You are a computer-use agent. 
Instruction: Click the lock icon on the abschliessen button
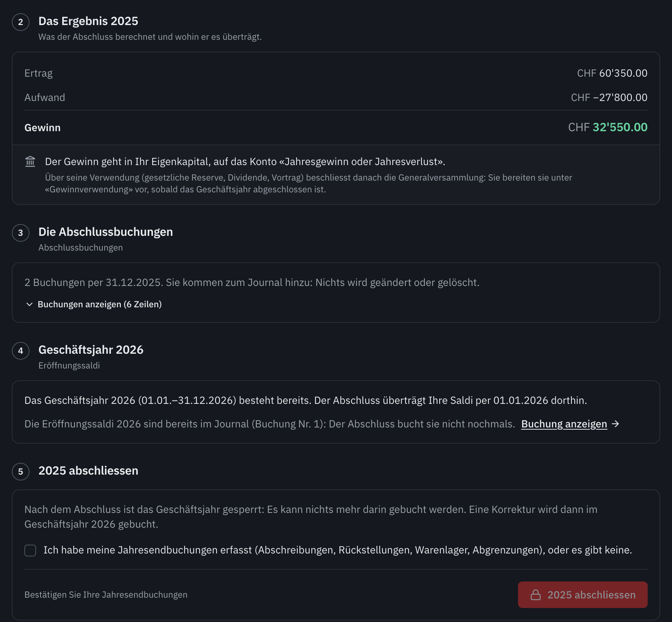coord(536,595)
